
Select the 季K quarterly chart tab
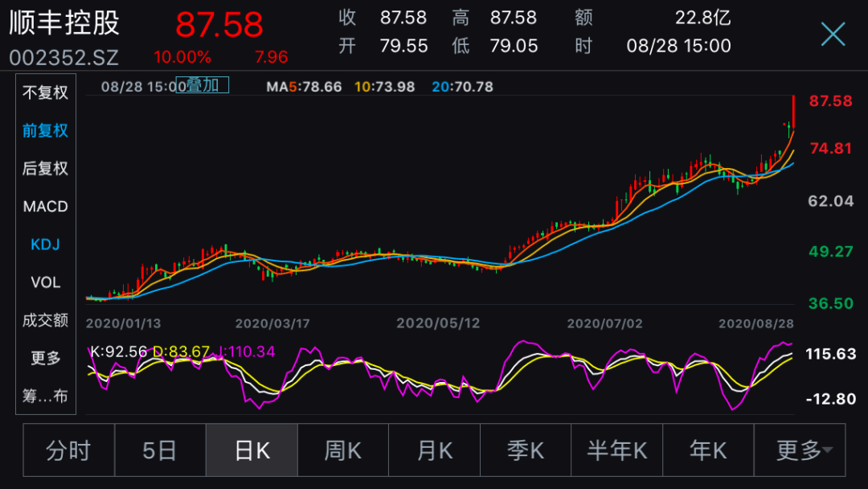tap(526, 450)
